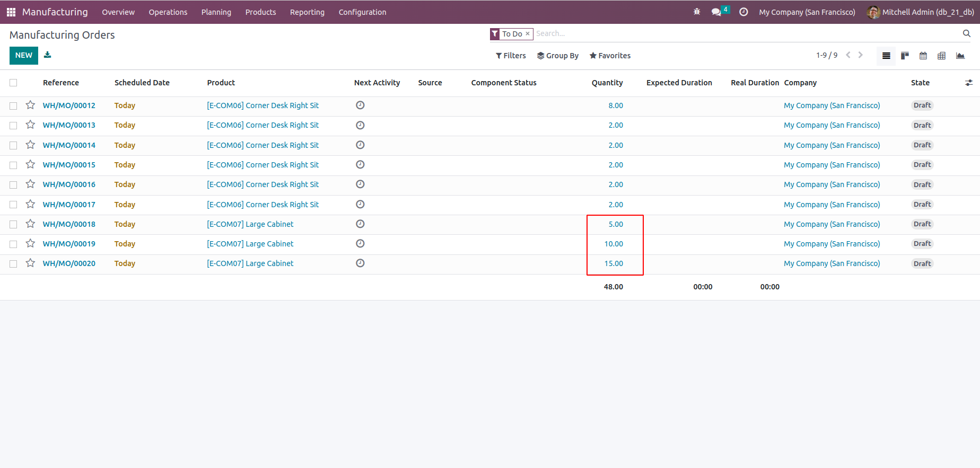The width and height of the screenshot is (980, 468).
Task: Click the export download icon
Action: 48,55
